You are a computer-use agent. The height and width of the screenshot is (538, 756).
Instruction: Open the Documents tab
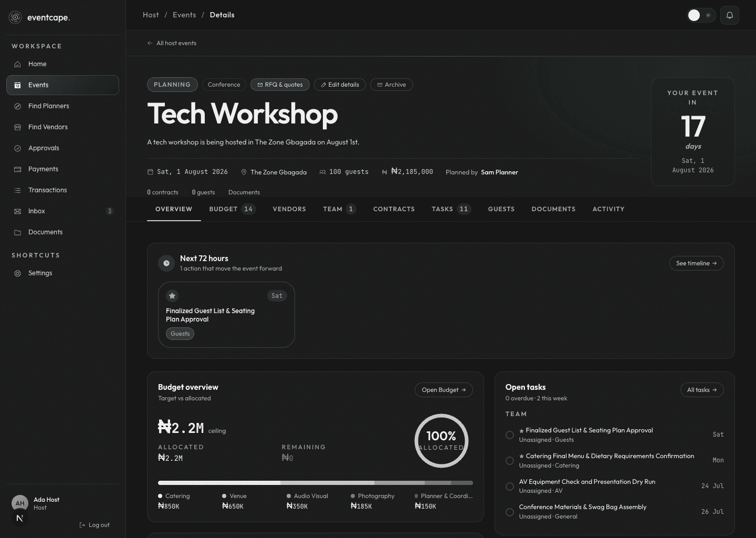[553, 209]
